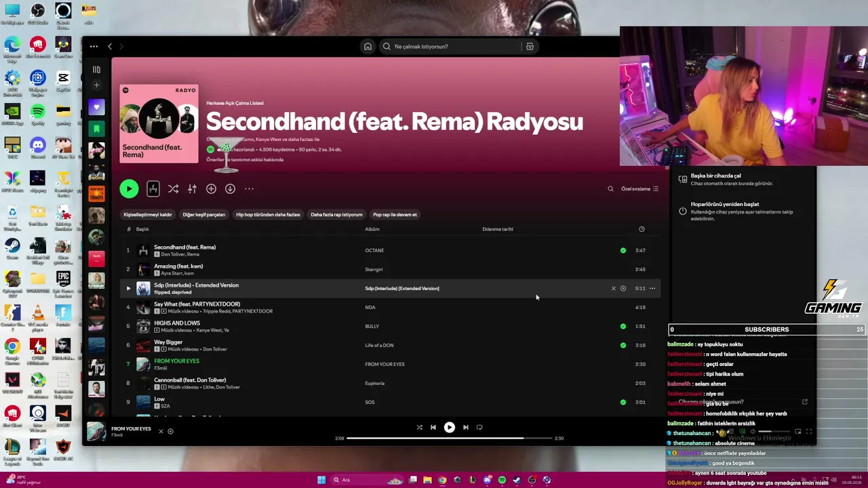Viewport: 868px width, 488px height.
Task: Open the Starrgirl album link
Action: [x=374, y=270]
